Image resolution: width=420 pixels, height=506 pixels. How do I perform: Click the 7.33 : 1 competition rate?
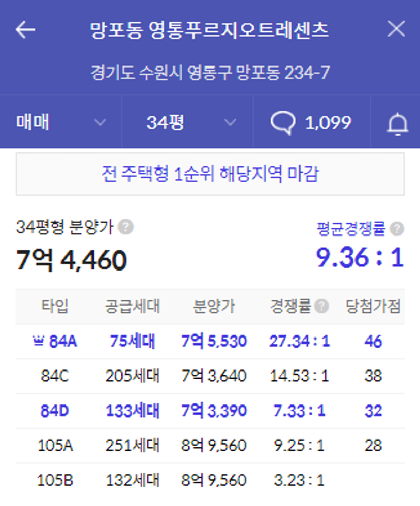pos(299,411)
